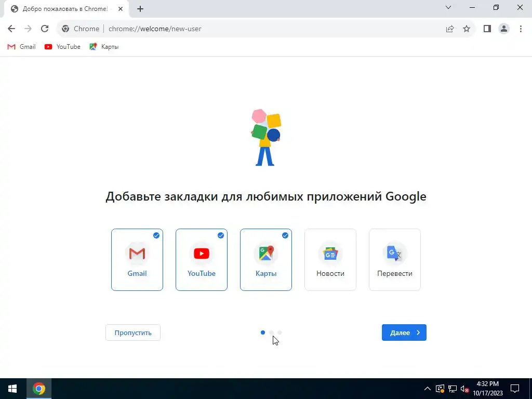The height and width of the screenshot is (399, 532).
Task: Deselect the Карты app card
Action: tap(266, 260)
